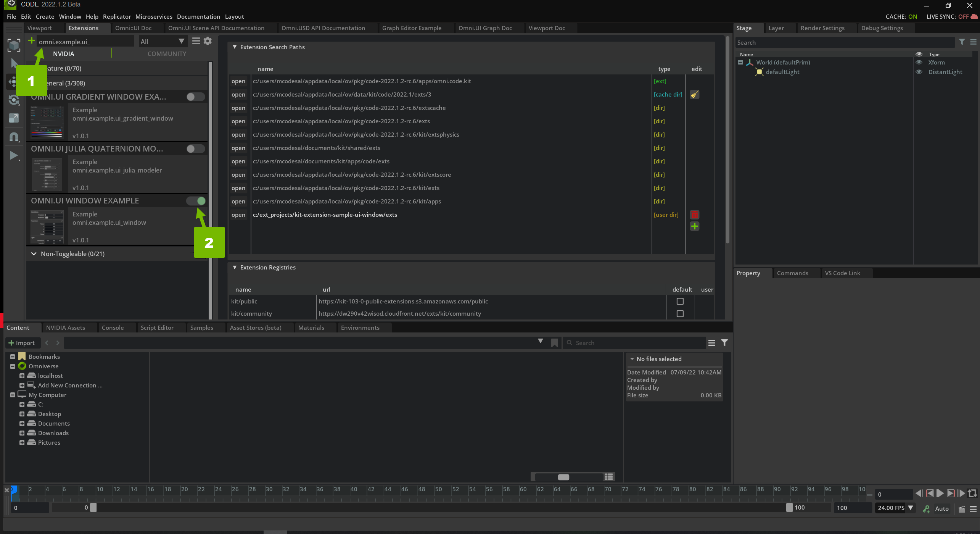
Task: Select the scale tool in left toolbar
Action: 14,118
